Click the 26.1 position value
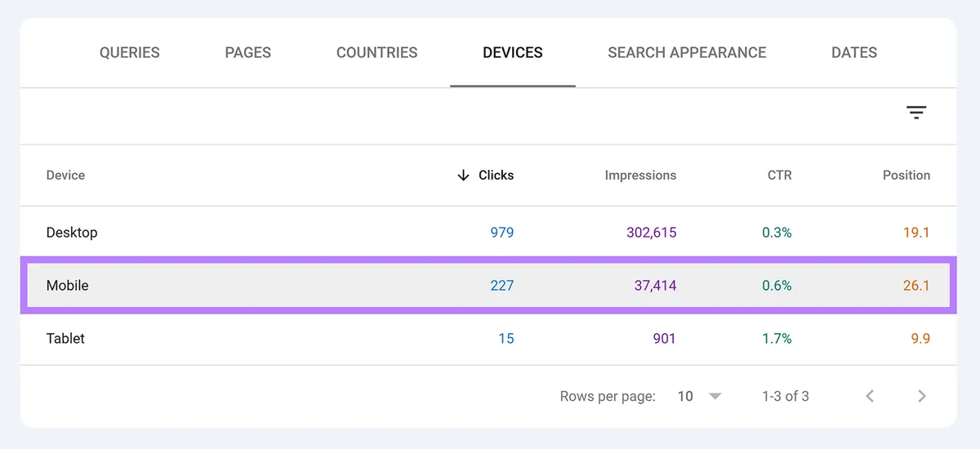980x449 pixels. click(x=916, y=286)
